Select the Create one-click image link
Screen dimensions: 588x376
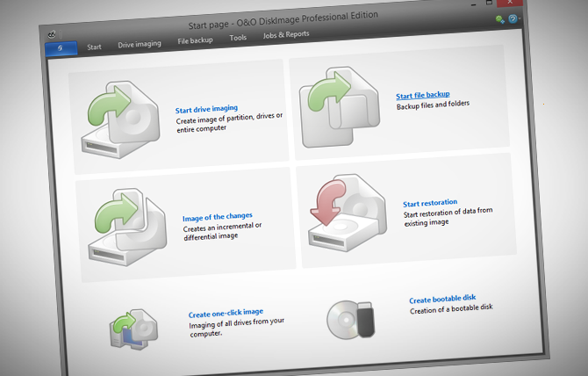coord(226,313)
